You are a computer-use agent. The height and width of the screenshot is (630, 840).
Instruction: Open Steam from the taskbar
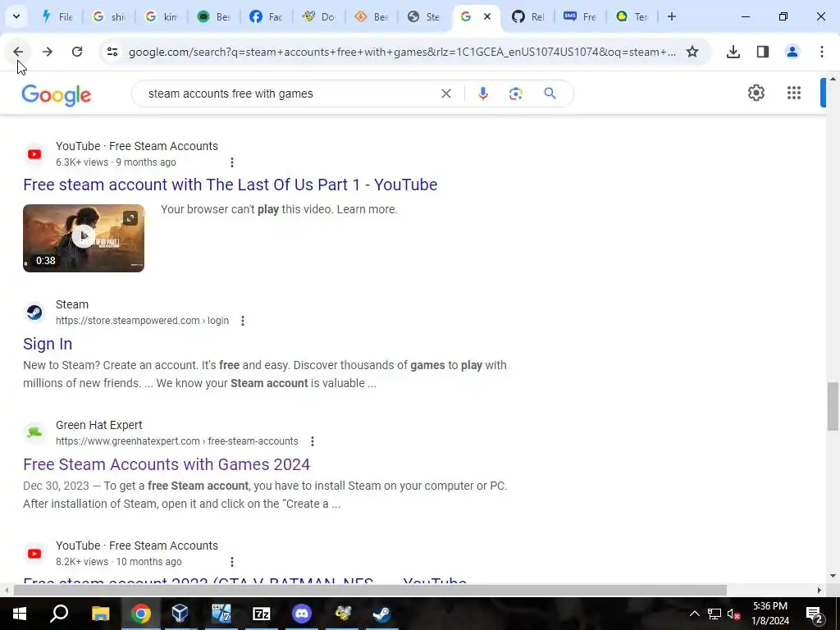[x=382, y=614]
